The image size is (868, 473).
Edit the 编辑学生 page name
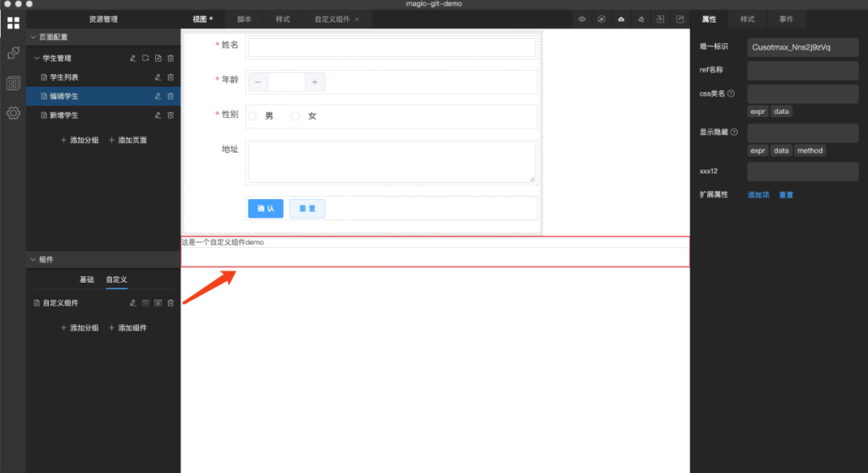158,96
